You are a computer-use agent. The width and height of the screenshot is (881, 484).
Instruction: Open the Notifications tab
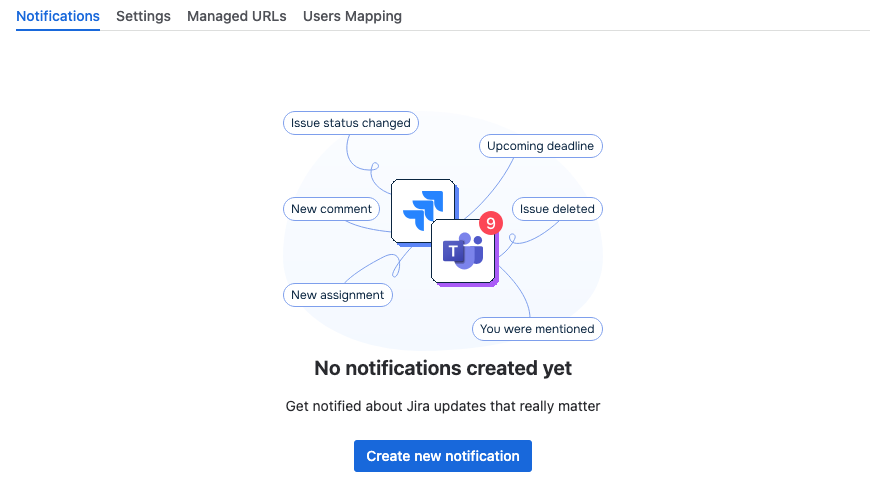click(x=58, y=16)
